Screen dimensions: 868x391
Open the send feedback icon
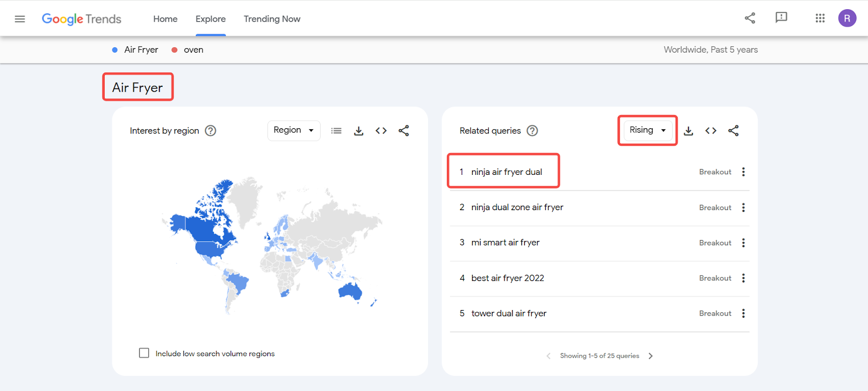781,18
